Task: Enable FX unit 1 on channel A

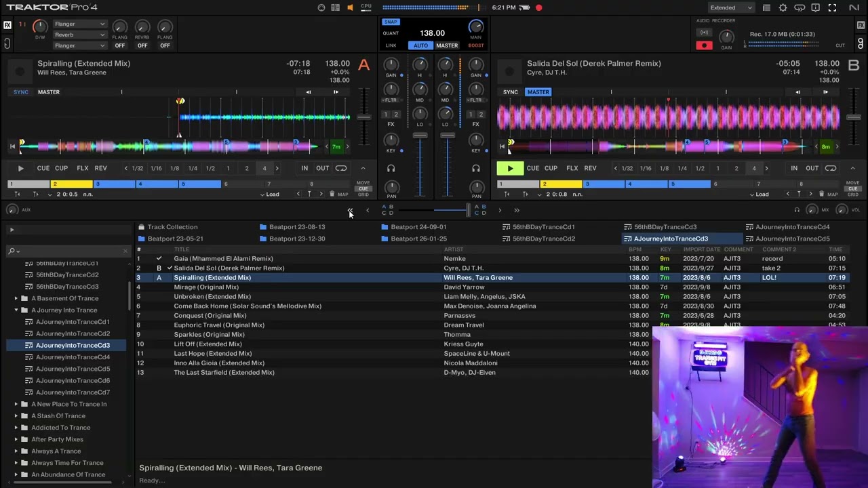Action: click(x=386, y=115)
